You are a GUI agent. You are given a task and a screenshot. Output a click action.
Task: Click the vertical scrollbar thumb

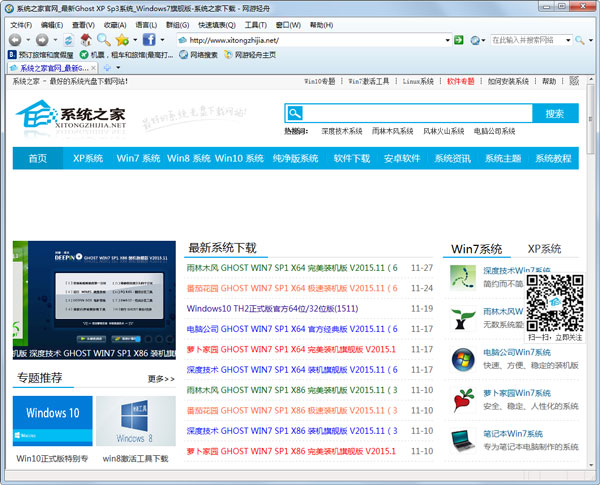(591, 119)
